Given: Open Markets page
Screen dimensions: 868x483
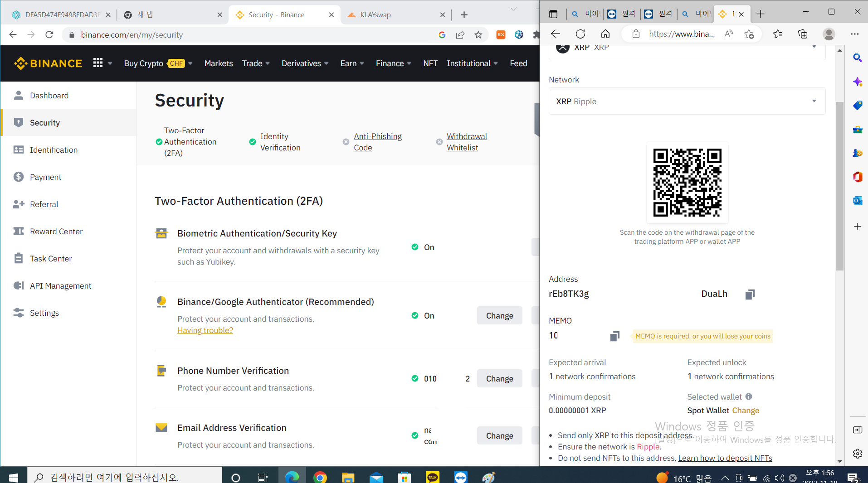Looking at the screenshot, I should pos(219,63).
